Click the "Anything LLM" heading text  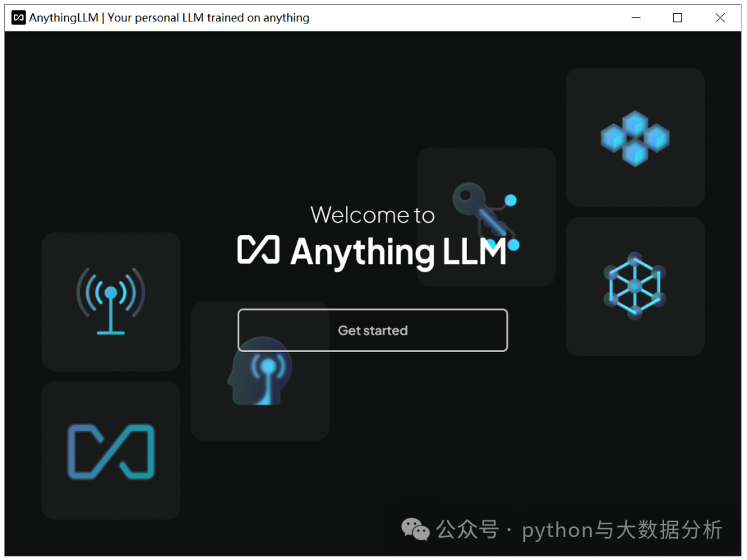tap(398, 252)
